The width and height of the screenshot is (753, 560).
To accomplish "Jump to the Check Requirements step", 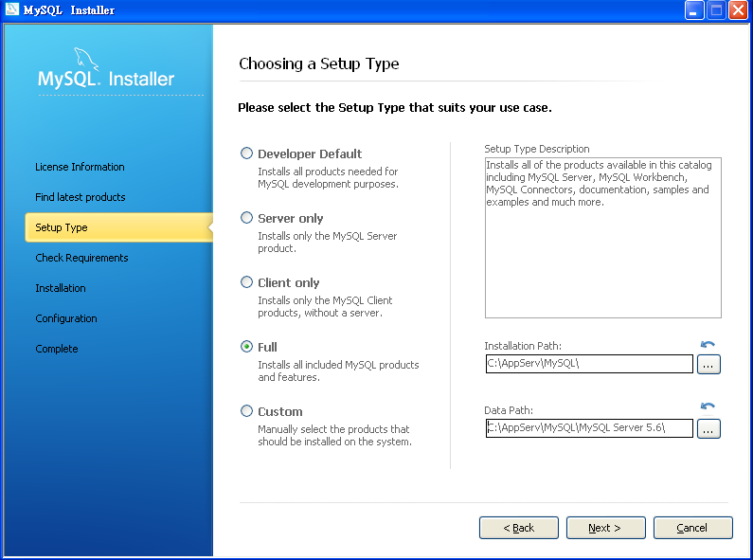I will 81,258.
